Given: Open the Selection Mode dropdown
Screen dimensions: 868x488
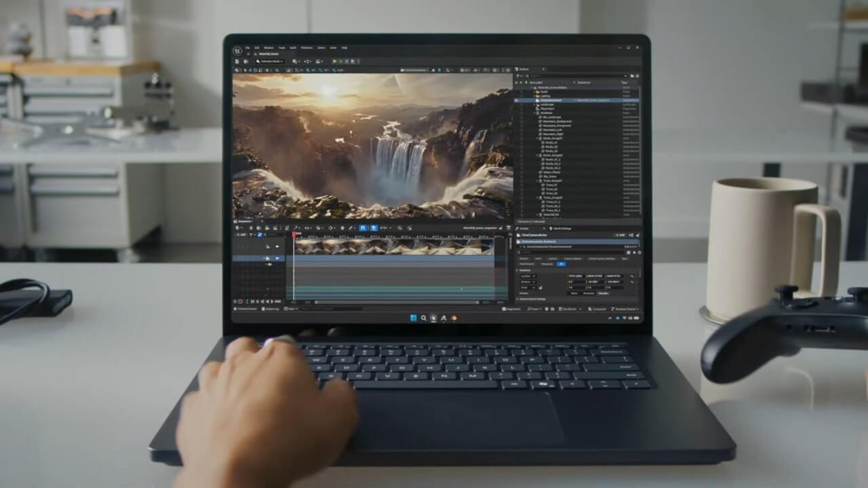Looking at the screenshot, I should point(269,62).
